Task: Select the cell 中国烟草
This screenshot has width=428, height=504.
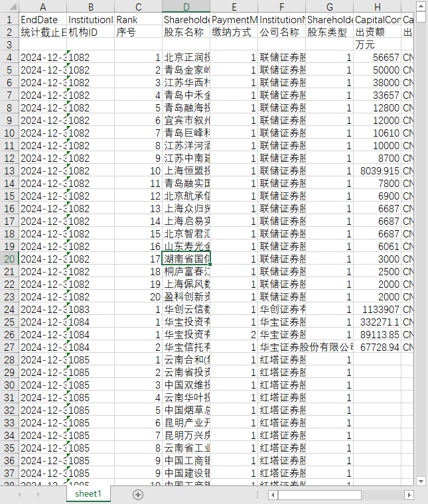Action: (186, 410)
